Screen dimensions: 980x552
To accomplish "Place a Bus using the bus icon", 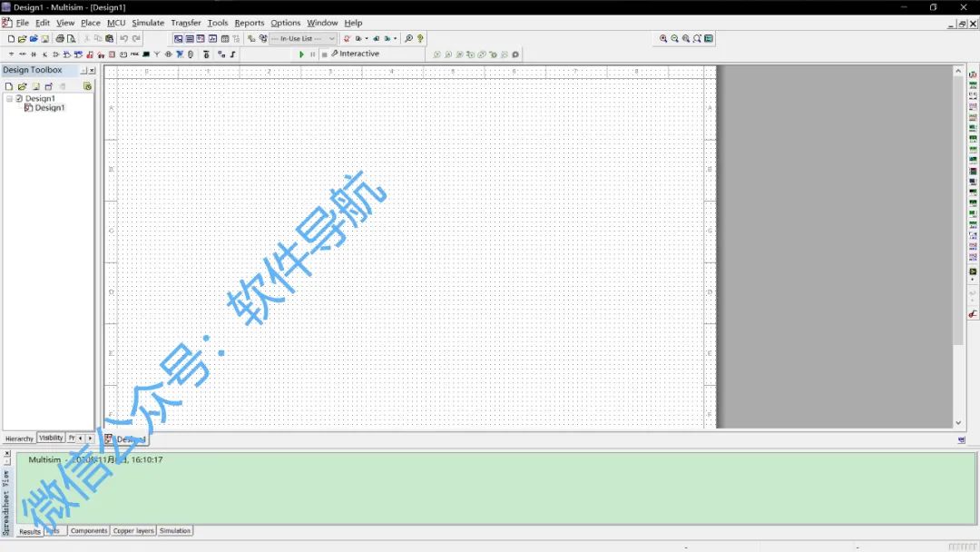I will click(232, 54).
